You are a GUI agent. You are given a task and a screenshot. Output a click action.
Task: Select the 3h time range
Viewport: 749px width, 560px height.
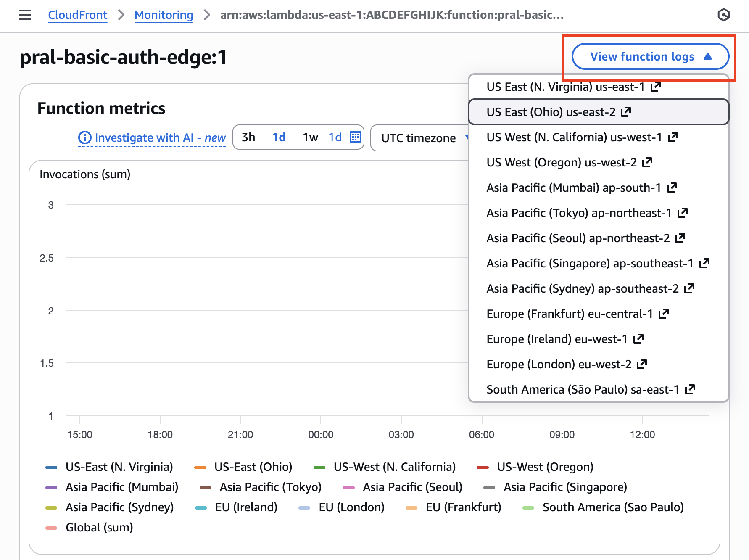pyautogui.click(x=248, y=137)
